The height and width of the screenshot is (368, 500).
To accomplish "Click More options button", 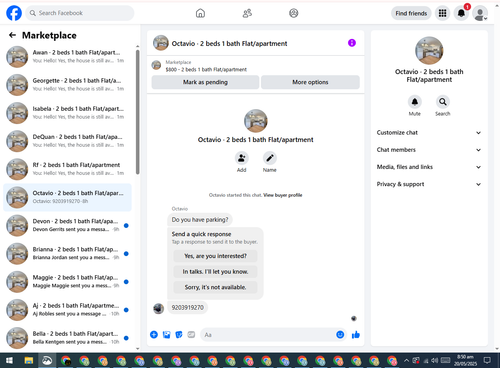I will click(x=310, y=82).
